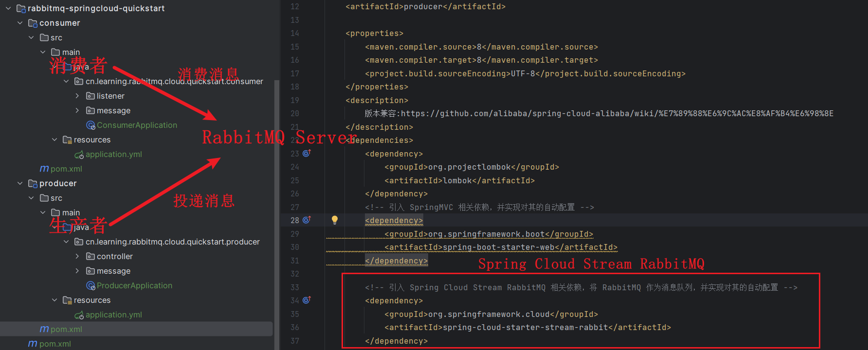Click the controller package icon
The image size is (868, 350).
tap(90, 256)
